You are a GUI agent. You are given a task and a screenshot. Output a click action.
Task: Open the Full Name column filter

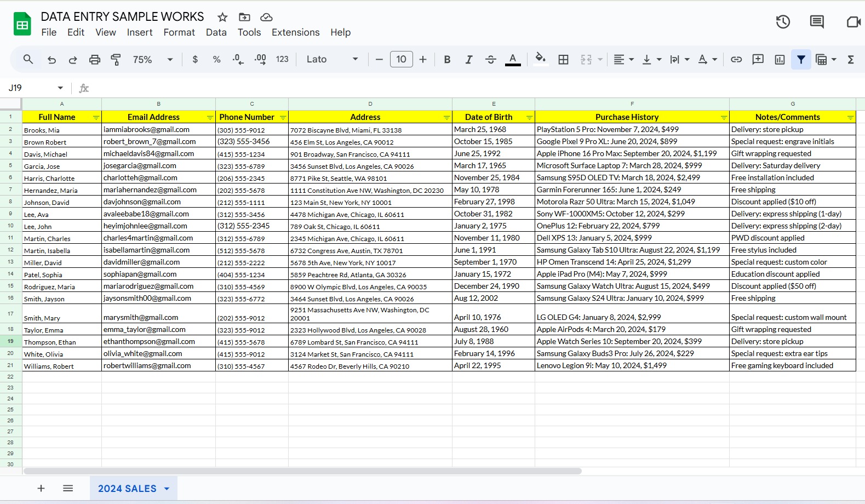pos(96,117)
